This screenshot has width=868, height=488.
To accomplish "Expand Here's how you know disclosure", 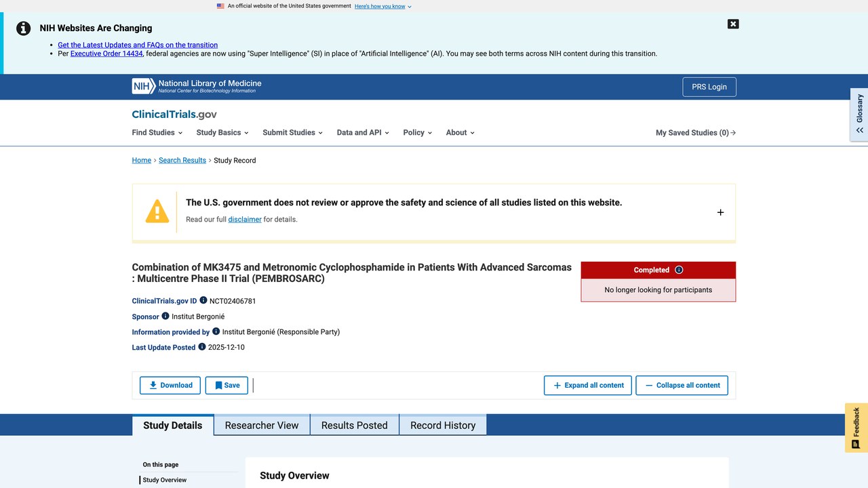I will coord(383,6).
